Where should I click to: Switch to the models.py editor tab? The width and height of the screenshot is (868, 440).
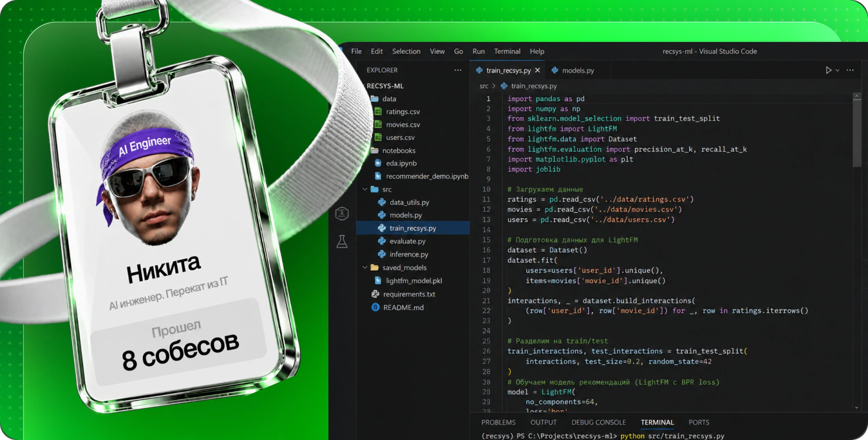pyautogui.click(x=572, y=70)
